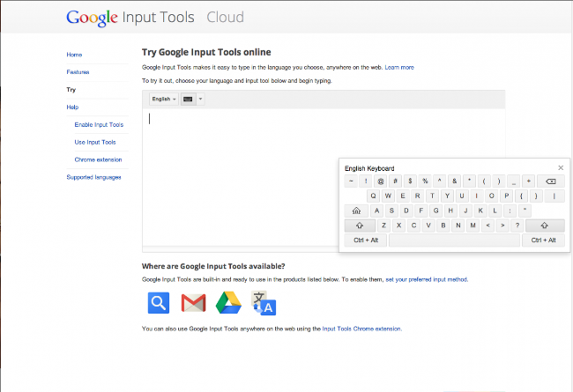Open set your preferred input method link
The height and width of the screenshot is (392, 573).
(x=427, y=280)
